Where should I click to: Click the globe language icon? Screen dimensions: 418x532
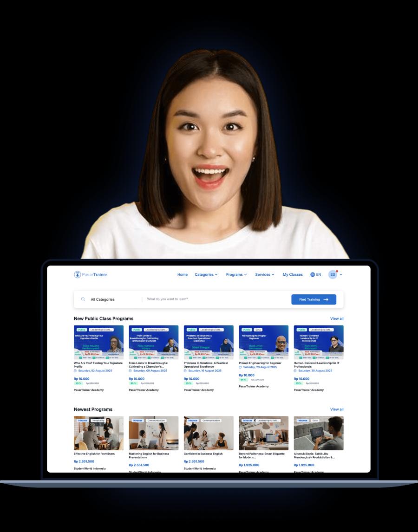[x=313, y=274]
